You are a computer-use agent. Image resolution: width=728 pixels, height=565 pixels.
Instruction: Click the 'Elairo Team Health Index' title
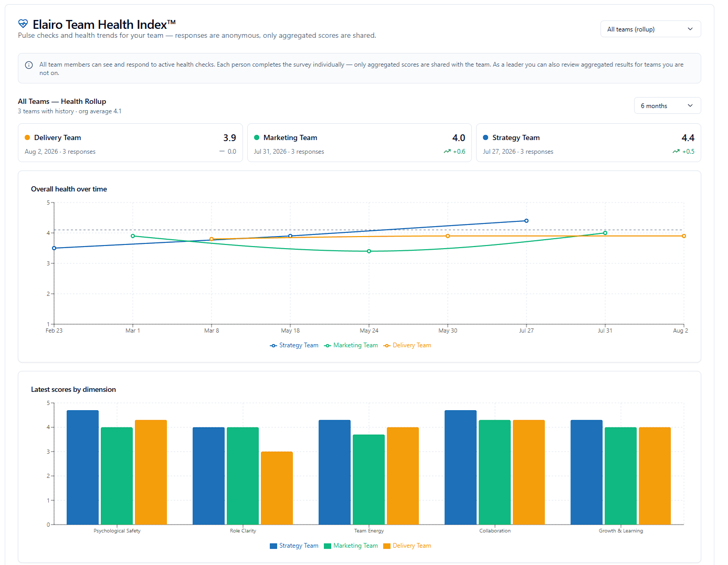tap(104, 25)
